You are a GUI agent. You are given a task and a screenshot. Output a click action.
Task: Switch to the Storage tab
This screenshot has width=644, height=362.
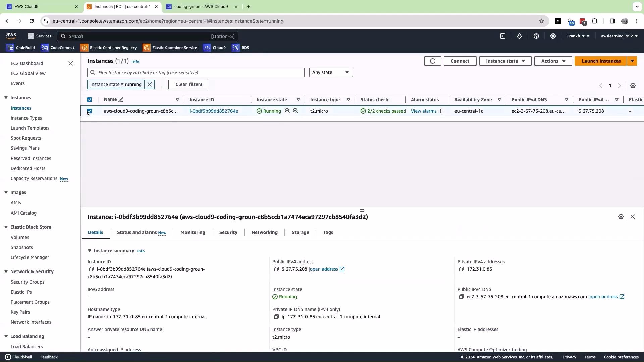click(300, 232)
